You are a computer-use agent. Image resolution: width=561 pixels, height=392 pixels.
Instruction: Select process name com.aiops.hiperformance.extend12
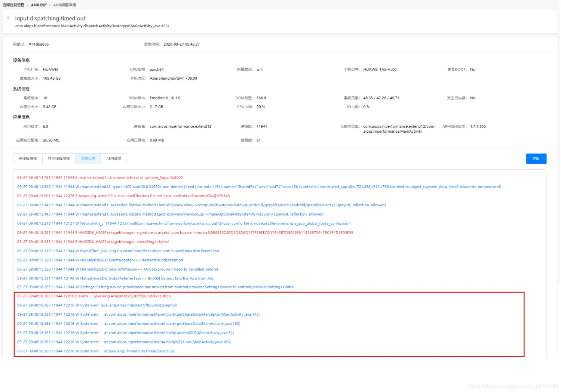(x=181, y=127)
